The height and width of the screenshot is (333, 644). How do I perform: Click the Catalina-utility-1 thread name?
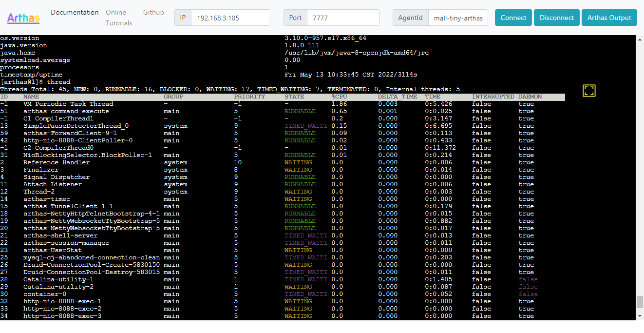click(x=58, y=279)
